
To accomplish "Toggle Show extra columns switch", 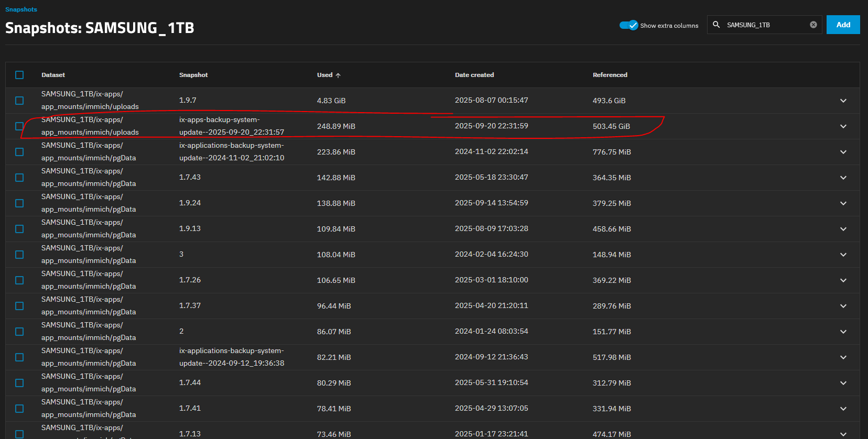I will (628, 25).
